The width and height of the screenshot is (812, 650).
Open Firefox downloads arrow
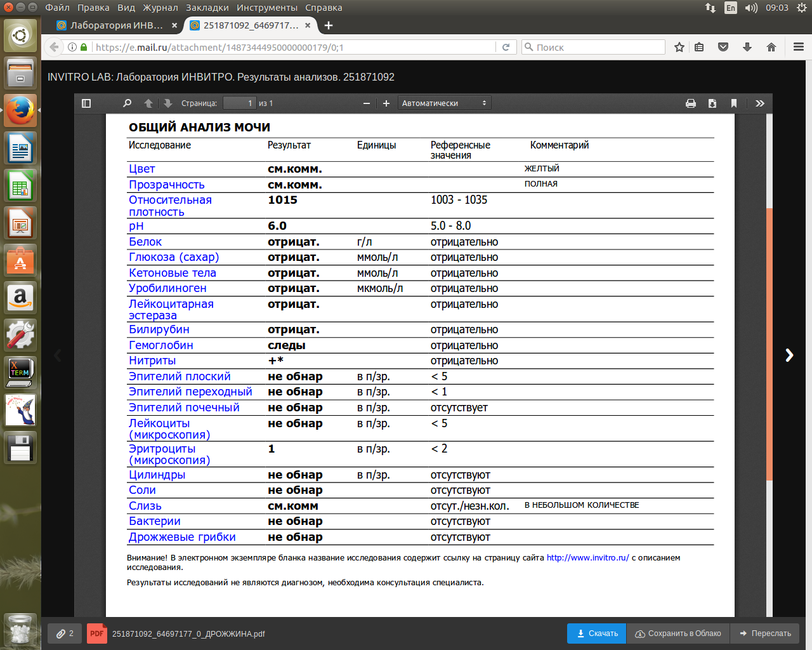tap(747, 47)
